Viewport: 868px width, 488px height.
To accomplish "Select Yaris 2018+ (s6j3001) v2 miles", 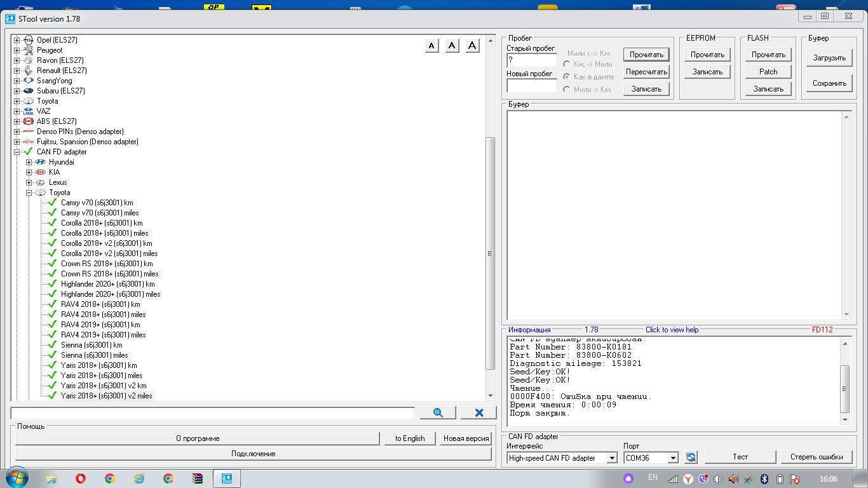I will click(106, 396).
